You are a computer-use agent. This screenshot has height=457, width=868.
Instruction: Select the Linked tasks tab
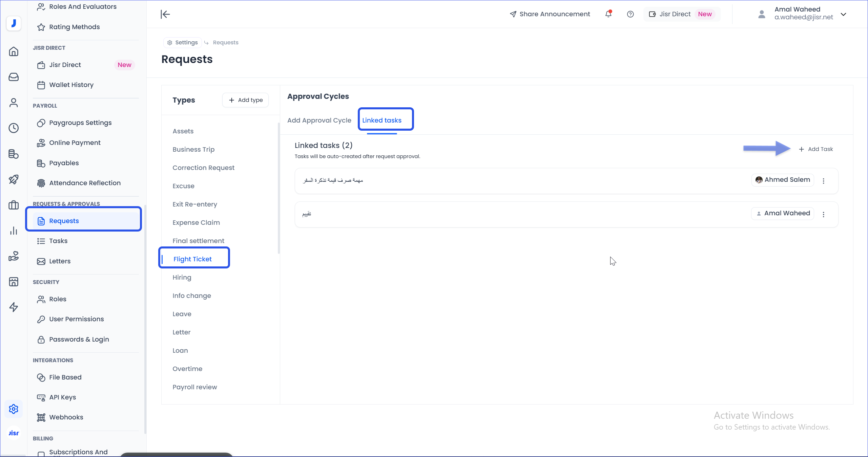tap(382, 120)
